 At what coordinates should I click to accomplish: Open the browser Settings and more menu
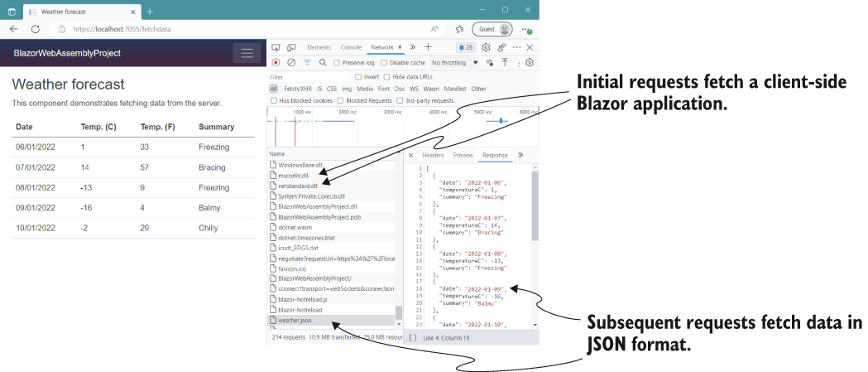pyautogui.click(x=526, y=29)
